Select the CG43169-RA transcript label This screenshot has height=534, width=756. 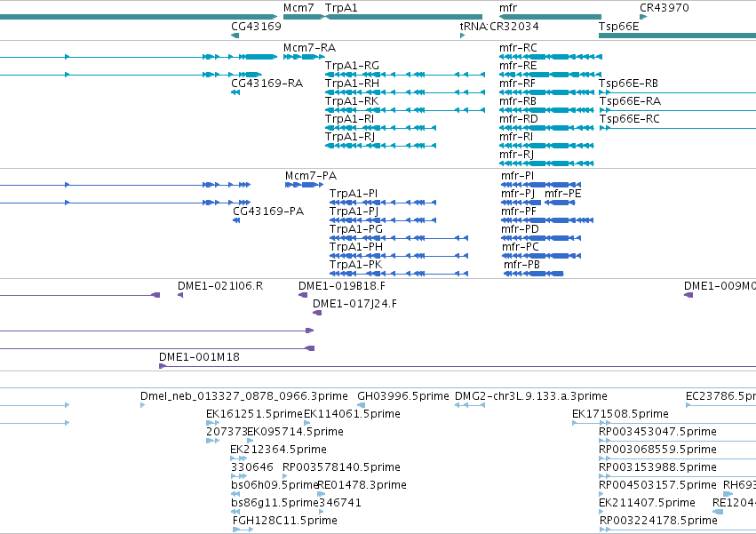click(267, 84)
